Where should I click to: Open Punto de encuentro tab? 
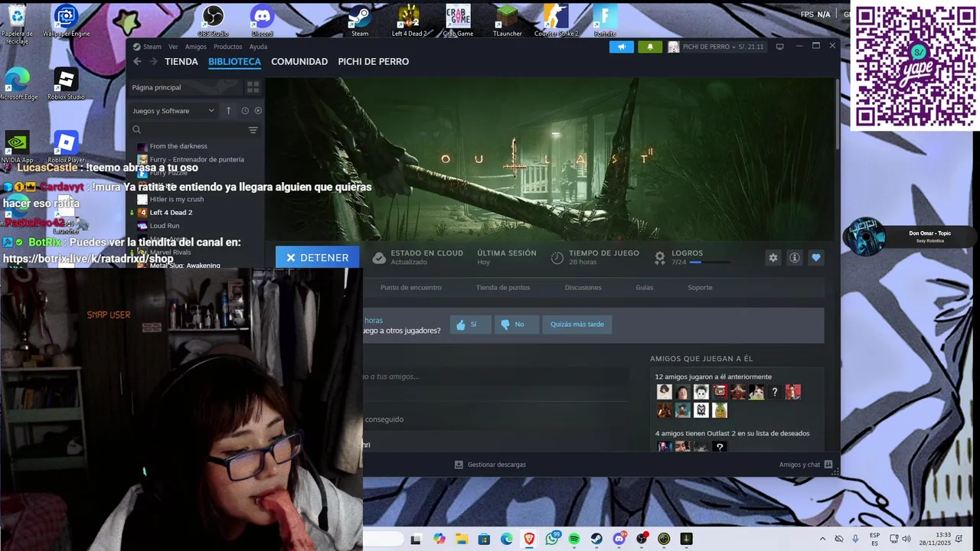tap(411, 288)
